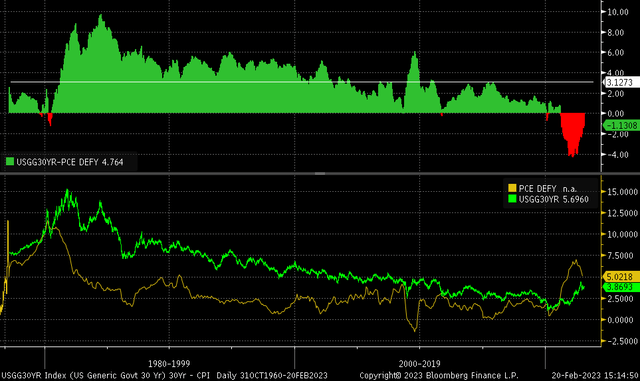640x381 pixels.
Task: Click the 1980-1999 time axis label
Action: pyautogui.click(x=169, y=363)
